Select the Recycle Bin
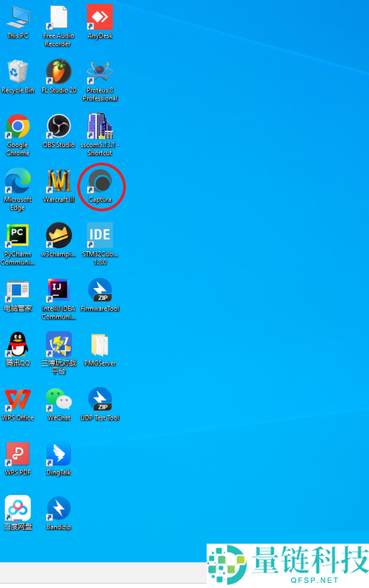The width and height of the screenshot is (369, 588). click(x=18, y=77)
